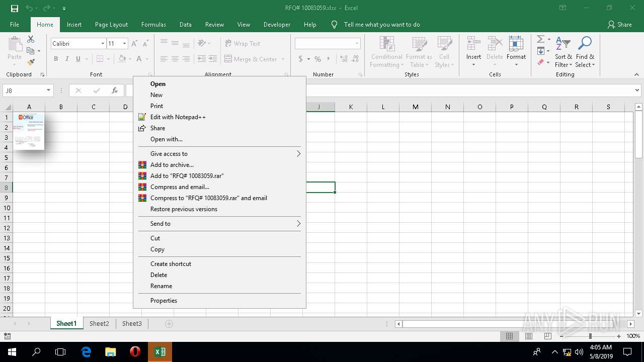
Task: Open Send to submenu
Action: coord(219,224)
